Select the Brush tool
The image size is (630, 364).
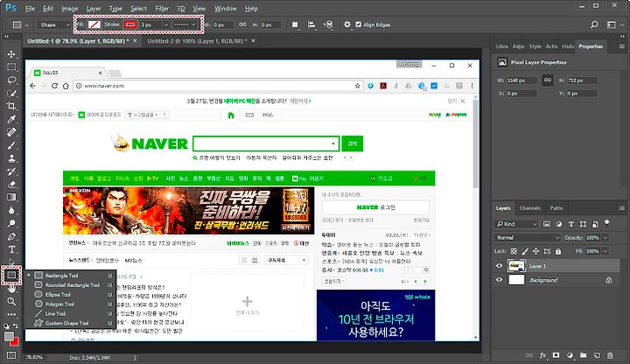(x=11, y=145)
